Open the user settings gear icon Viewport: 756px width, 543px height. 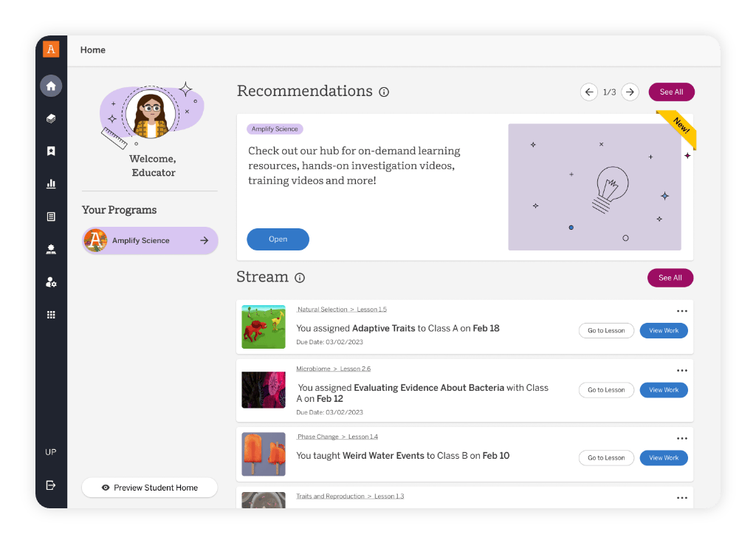point(51,282)
